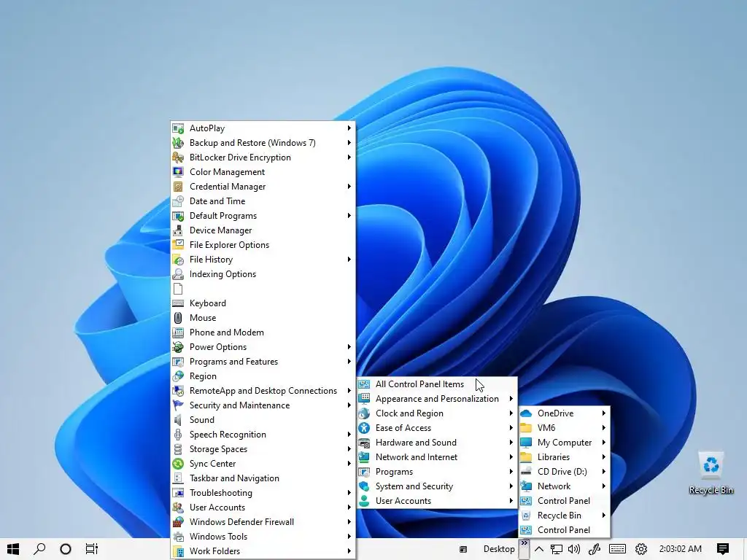Select All Control Panel Items

[437, 384]
